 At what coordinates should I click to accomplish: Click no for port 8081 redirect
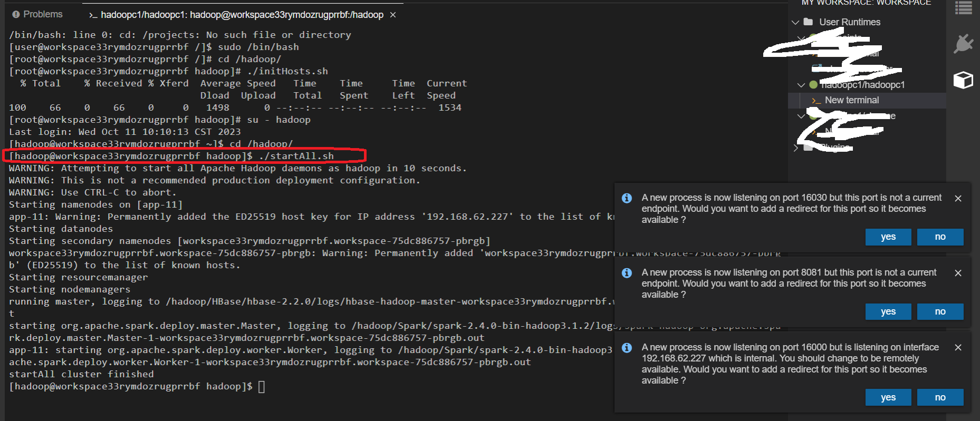point(940,312)
